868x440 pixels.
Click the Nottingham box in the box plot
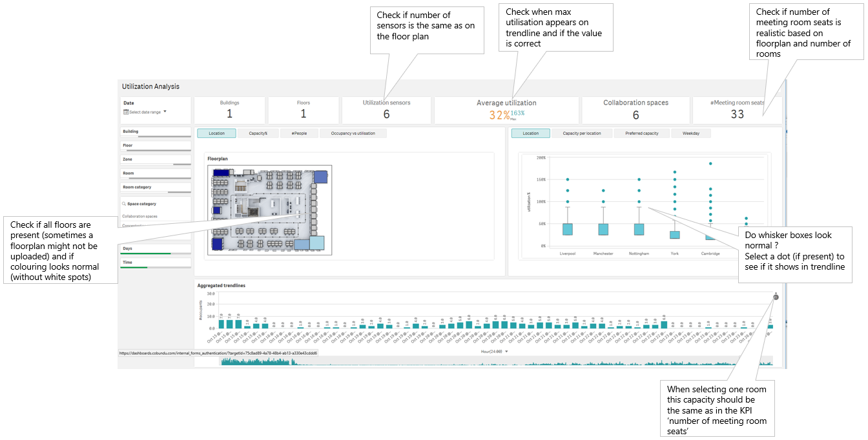point(639,230)
